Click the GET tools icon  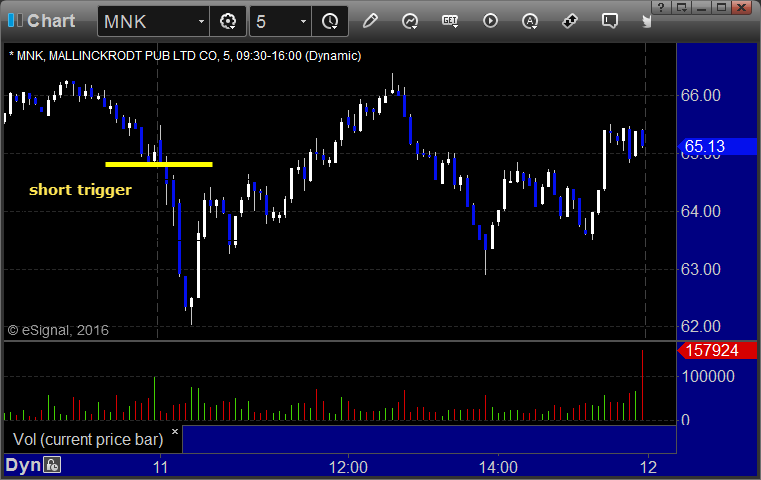pyautogui.click(x=450, y=21)
